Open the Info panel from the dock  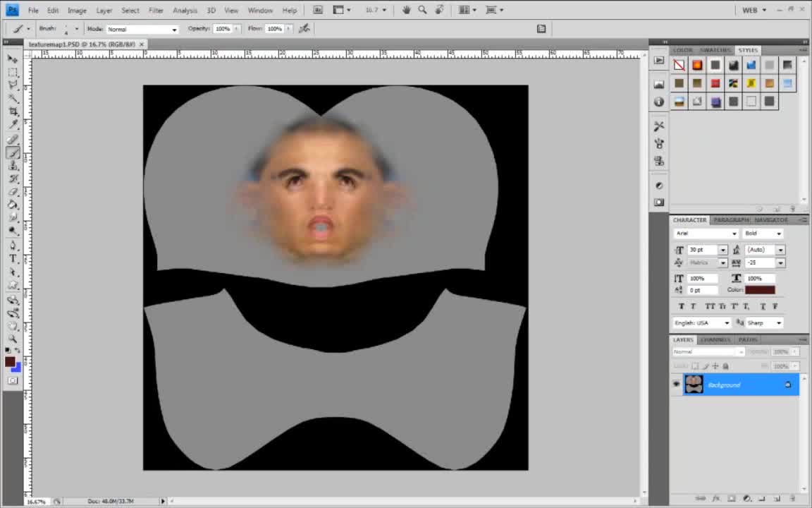[x=659, y=102]
